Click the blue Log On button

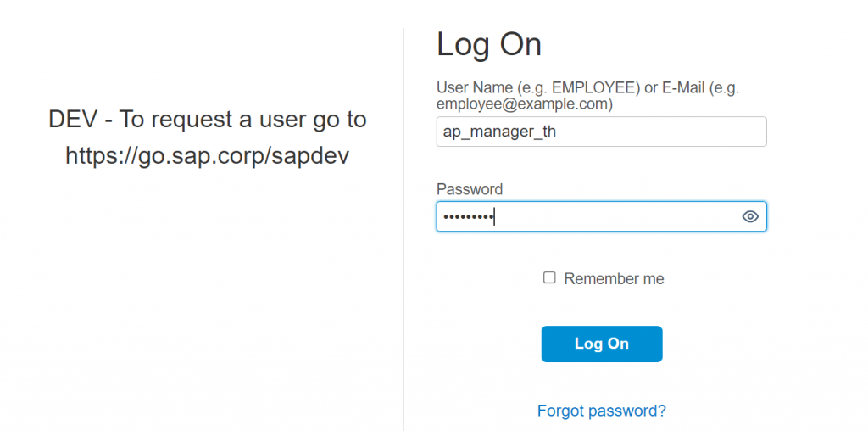602,344
